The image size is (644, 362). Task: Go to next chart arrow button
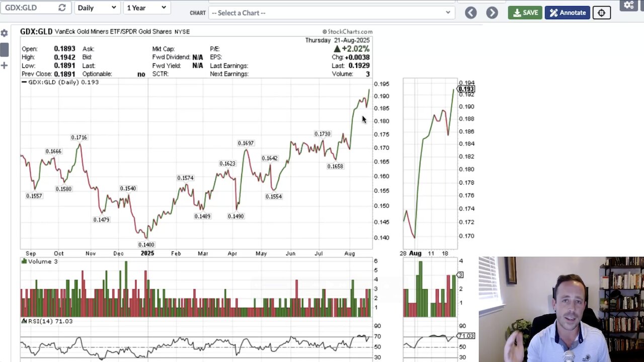click(492, 13)
